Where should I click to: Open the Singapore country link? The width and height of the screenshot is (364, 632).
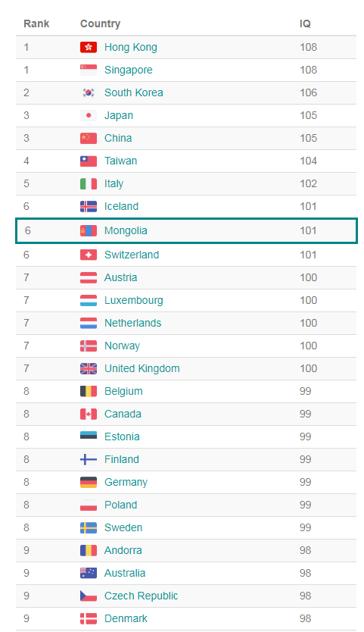pos(129,70)
